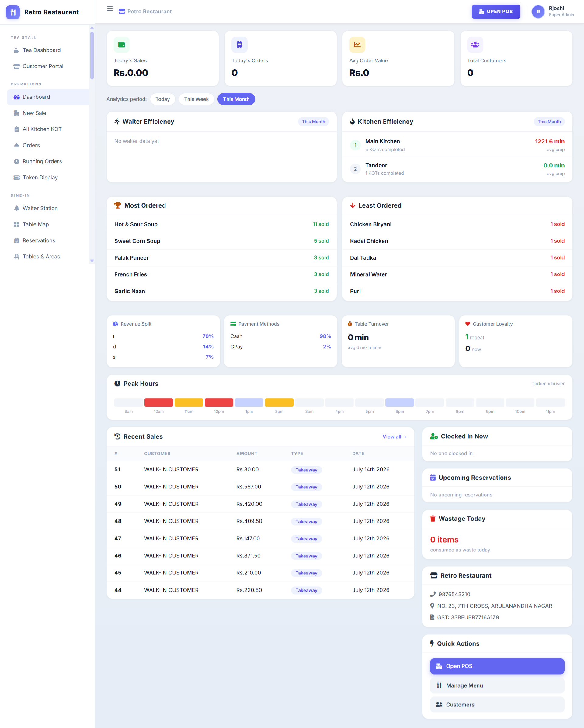Image resolution: width=584 pixels, height=728 pixels.
Task: Click the sidebar scrollbar thumb
Action: pos(92,55)
